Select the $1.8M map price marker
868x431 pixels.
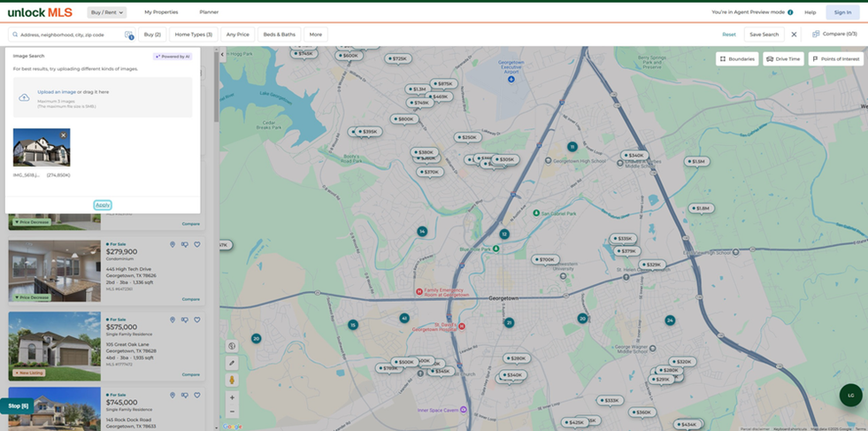(702, 208)
